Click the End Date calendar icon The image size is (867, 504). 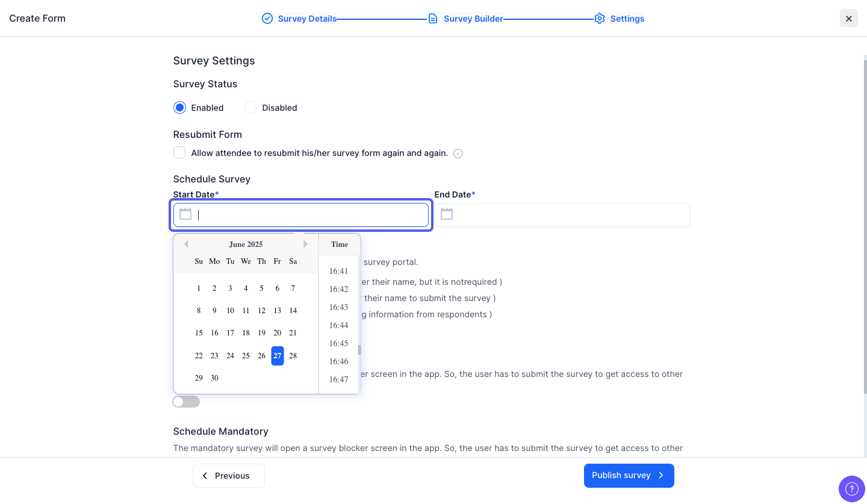447,214
